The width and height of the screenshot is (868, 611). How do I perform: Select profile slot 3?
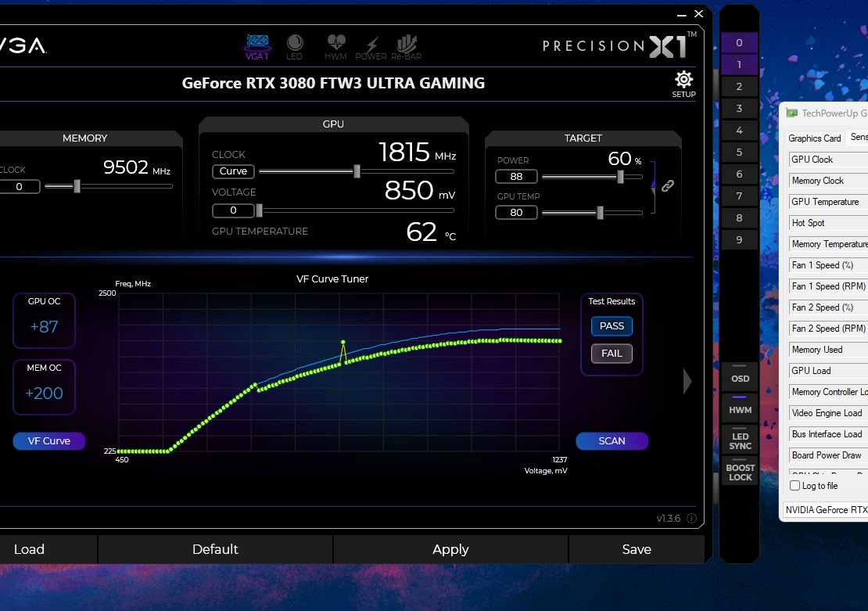click(x=739, y=109)
